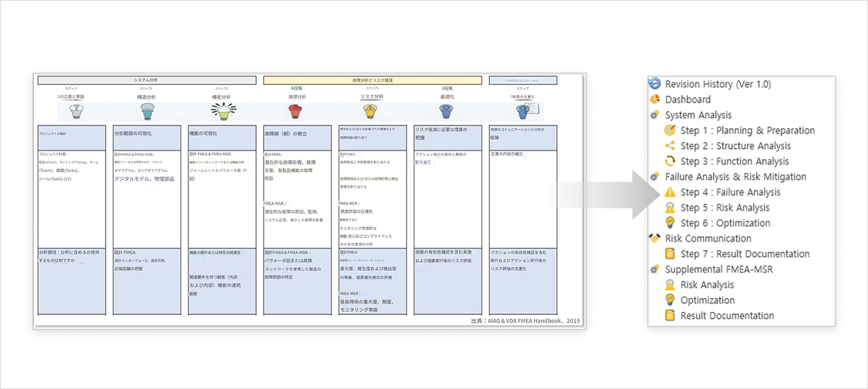Click the yellow warning bulb under リスク分析
Viewport: 868px width, 389px height.
(370, 112)
